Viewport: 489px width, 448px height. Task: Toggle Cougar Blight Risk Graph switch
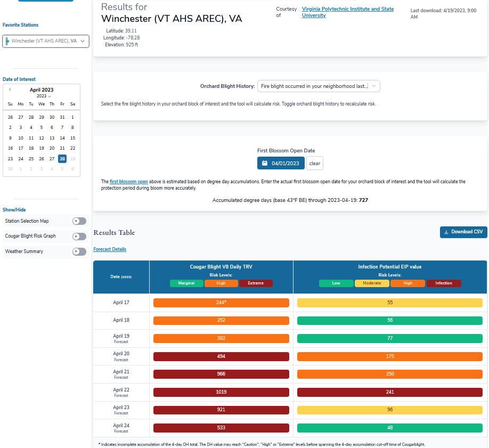click(x=79, y=236)
